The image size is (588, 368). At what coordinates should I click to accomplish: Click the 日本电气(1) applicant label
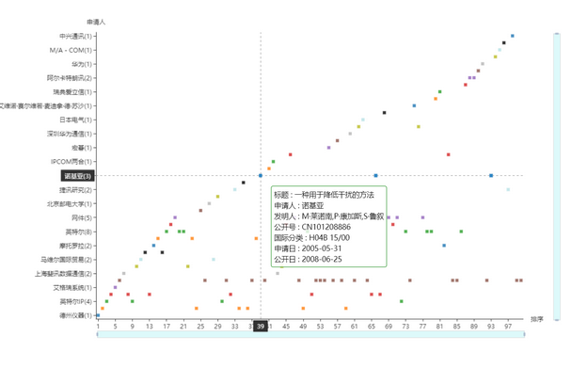click(x=75, y=120)
